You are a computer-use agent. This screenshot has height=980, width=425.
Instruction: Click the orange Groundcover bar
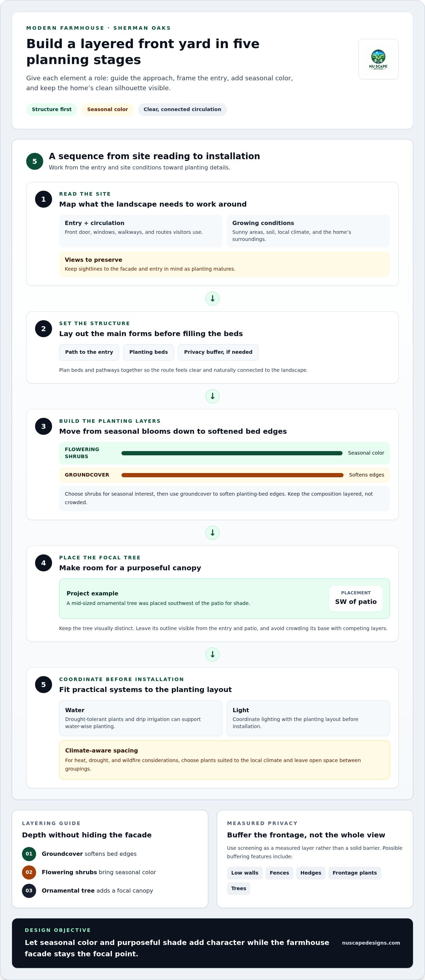click(x=232, y=475)
